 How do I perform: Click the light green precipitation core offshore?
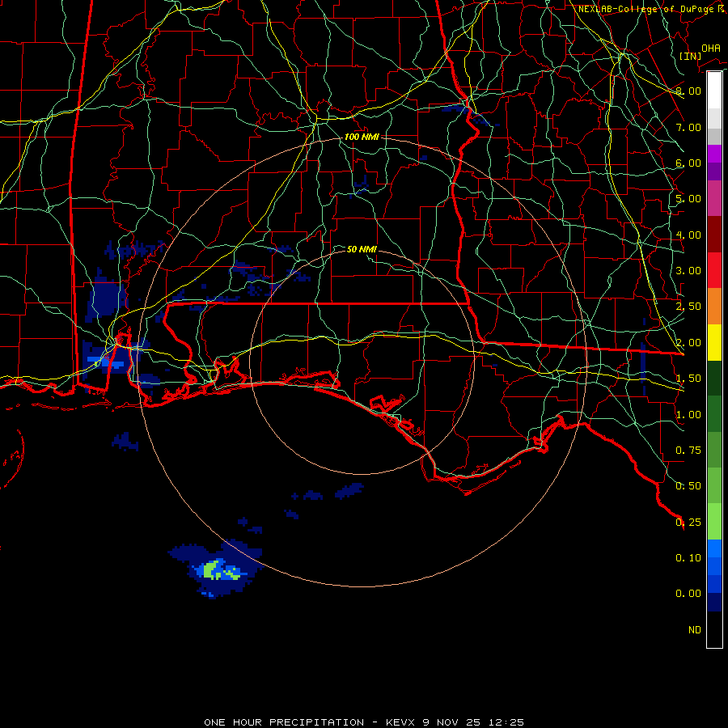pyautogui.click(x=212, y=569)
